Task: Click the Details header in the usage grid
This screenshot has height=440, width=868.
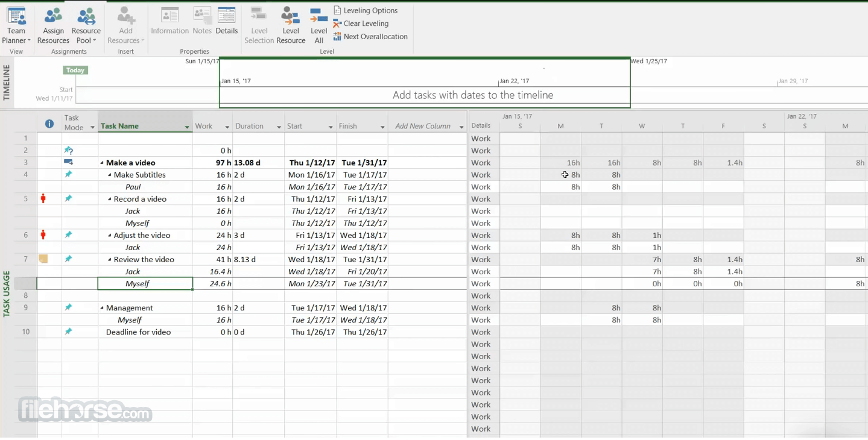Action: coord(481,125)
